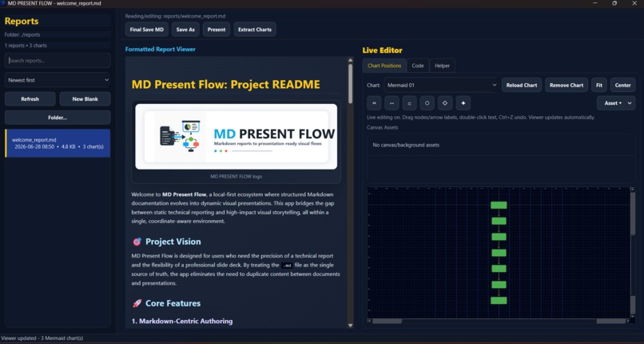Click the Formatted Report Viewer label
This screenshot has width=644, height=344.
160,50
